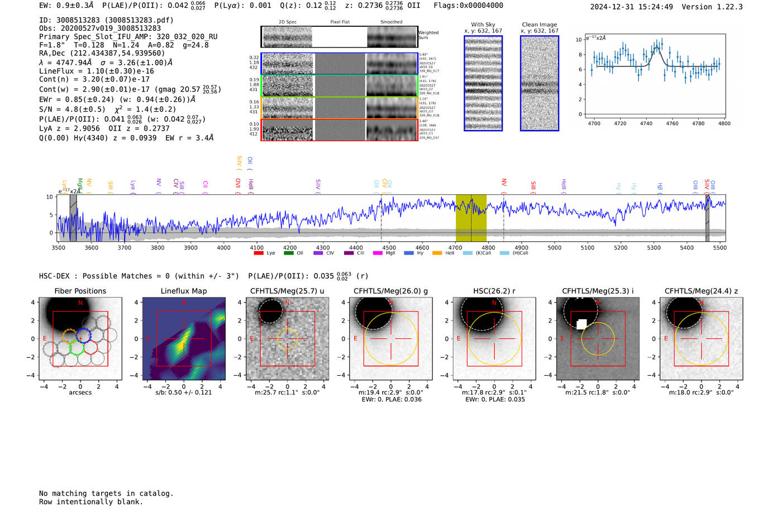The width and height of the screenshot is (782, 532).
Task: Click the EWr: 0, PLAE: 0.035 label
Action: click(x=495, y=400)
